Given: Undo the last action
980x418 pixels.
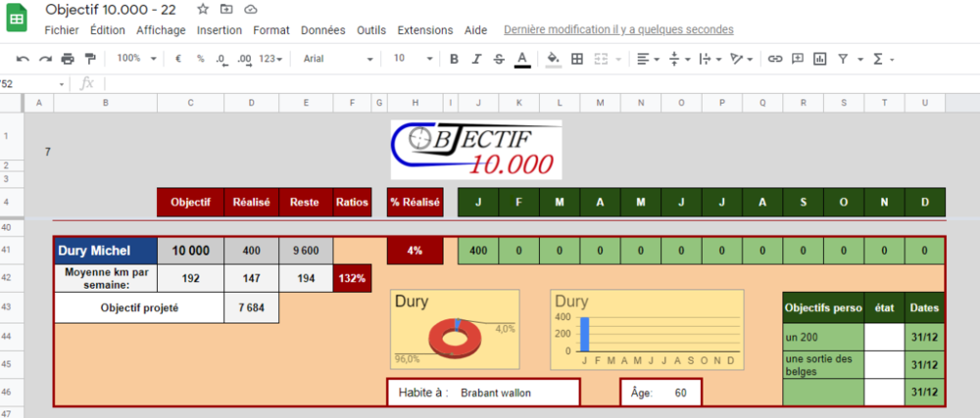Looking at the screenshot, I should point(24,59).
